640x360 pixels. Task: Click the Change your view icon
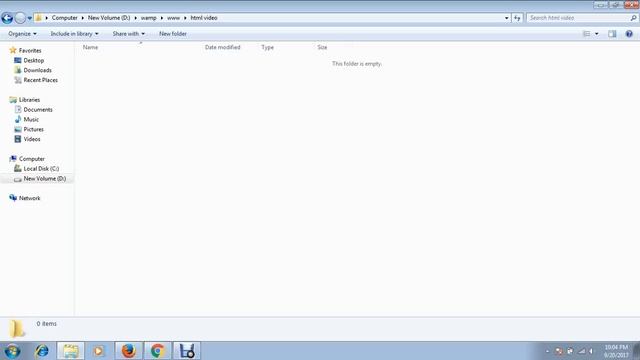587,34
